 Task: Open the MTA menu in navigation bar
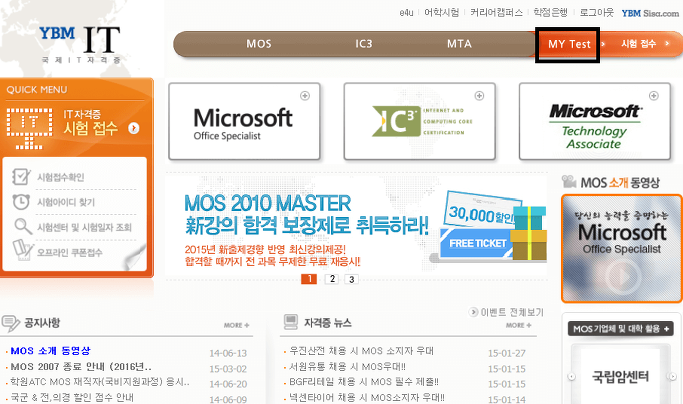pos(459,44)
